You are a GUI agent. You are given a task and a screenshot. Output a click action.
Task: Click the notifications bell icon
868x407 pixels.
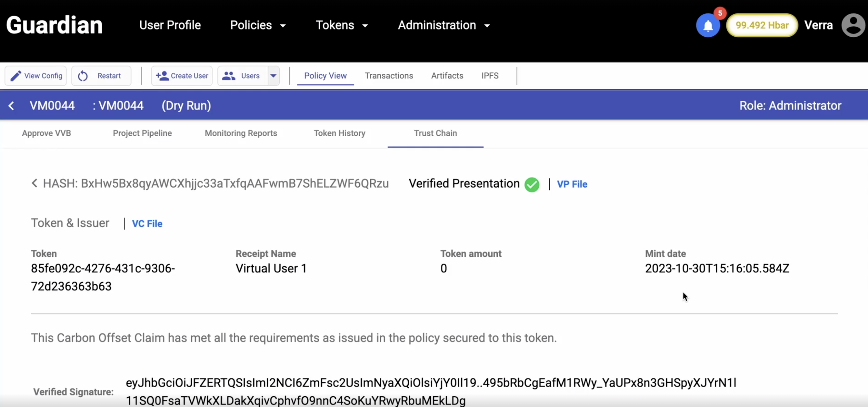coord(708,26)
